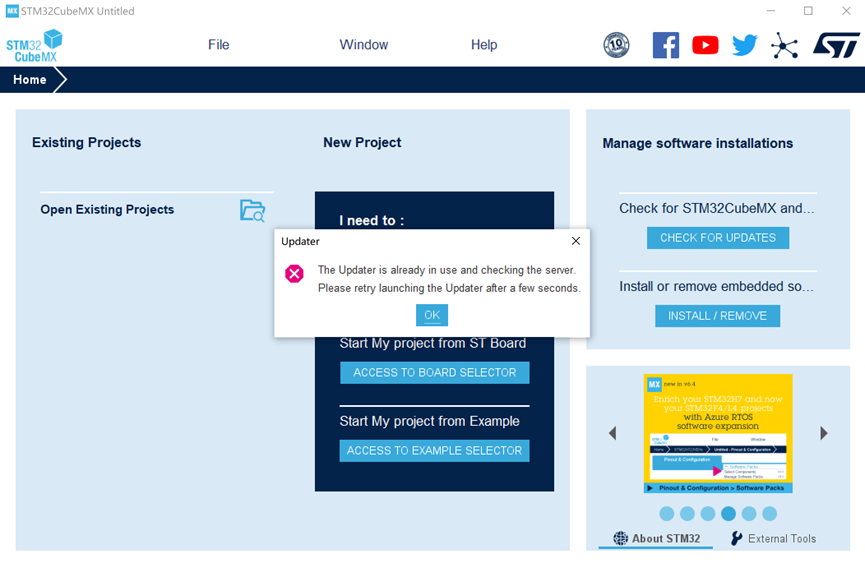Switch to About STM32 tab
Image resolution: width=865 pixels, height=563 pixels.
pyautogui.click(x=656, y=539)
